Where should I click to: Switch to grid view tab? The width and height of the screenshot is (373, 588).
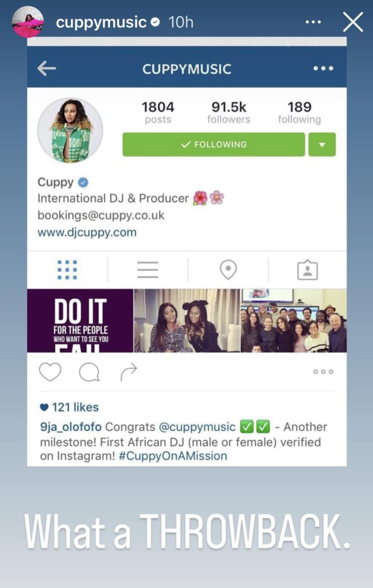[x=67, y=270]
